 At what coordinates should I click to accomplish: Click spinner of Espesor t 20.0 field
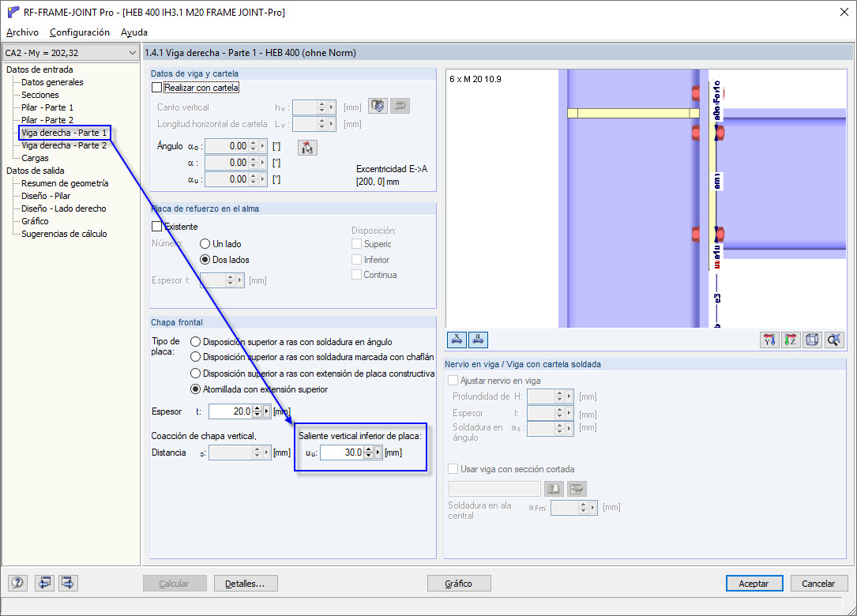point(257,411)
